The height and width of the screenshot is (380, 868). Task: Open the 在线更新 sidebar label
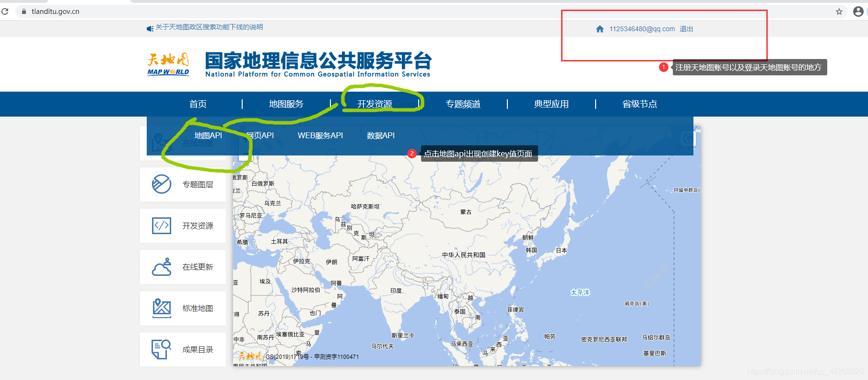(198, 267)
